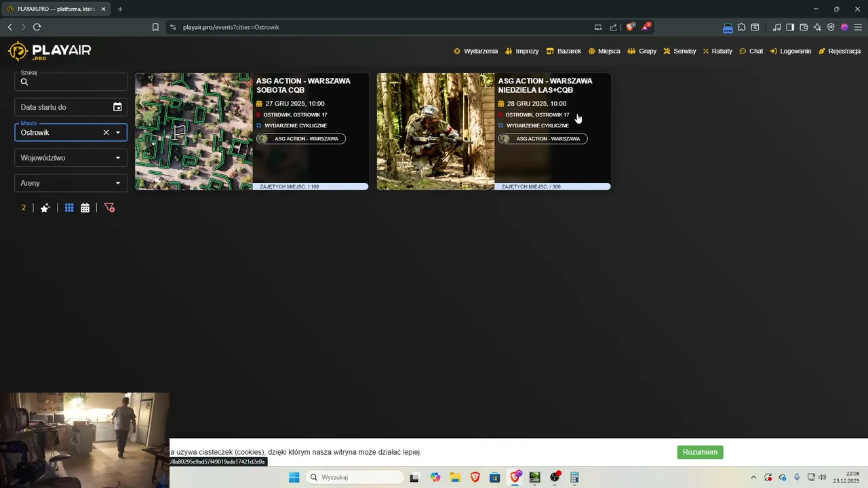
Task: Click the Logowanie login link
Action: point(791,51)
